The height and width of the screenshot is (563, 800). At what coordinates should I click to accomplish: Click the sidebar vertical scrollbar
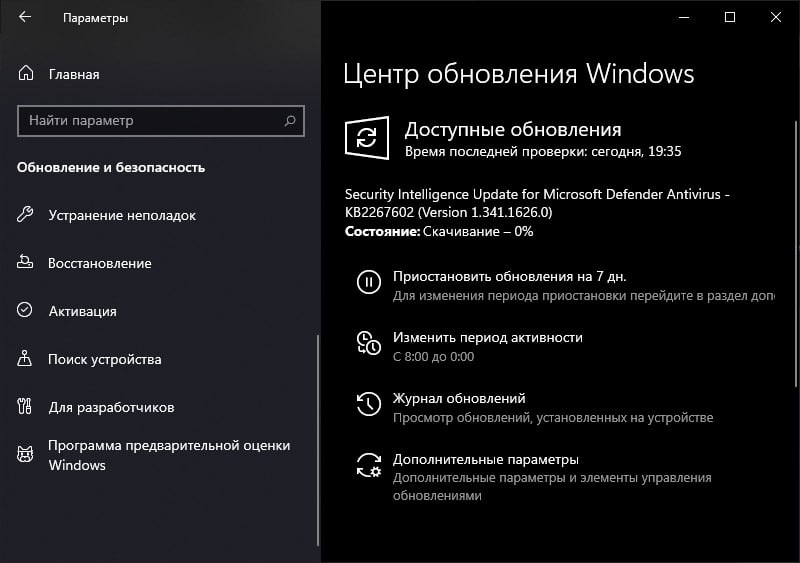point(318,440)
